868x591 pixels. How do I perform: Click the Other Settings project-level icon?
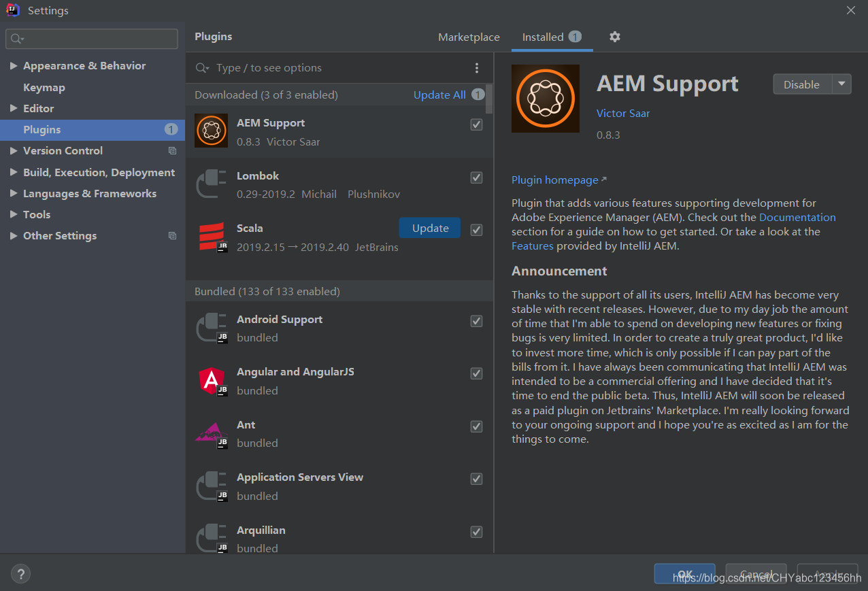(172, 236)
